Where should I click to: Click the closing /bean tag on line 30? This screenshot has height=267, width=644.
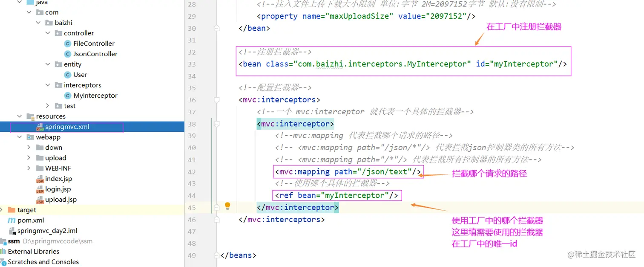tap(254, 28)
